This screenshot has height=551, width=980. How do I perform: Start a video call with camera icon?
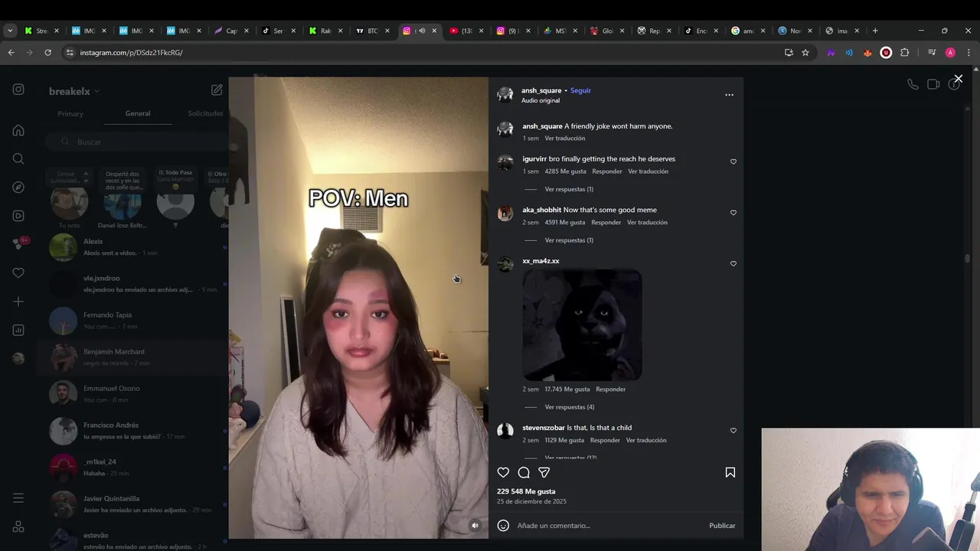[x=933, y=84]
